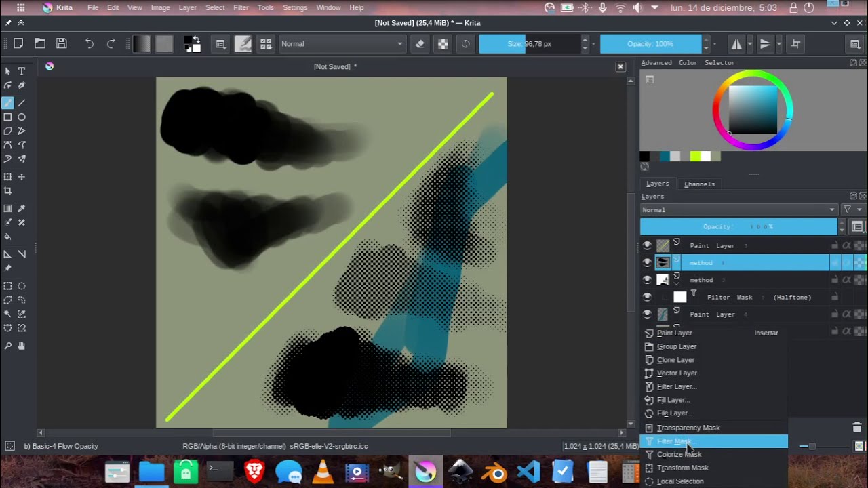Image resolution: width=868 pixels, height=488 pixels.
Task: Select the Text tool in toolbox
Action: point(22,71)
